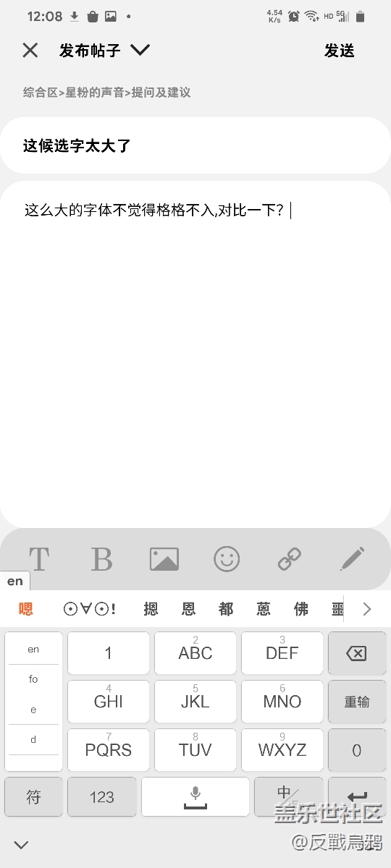Expand more candidate words arrow
Screen dimensions: 391x868
(366, 609)
